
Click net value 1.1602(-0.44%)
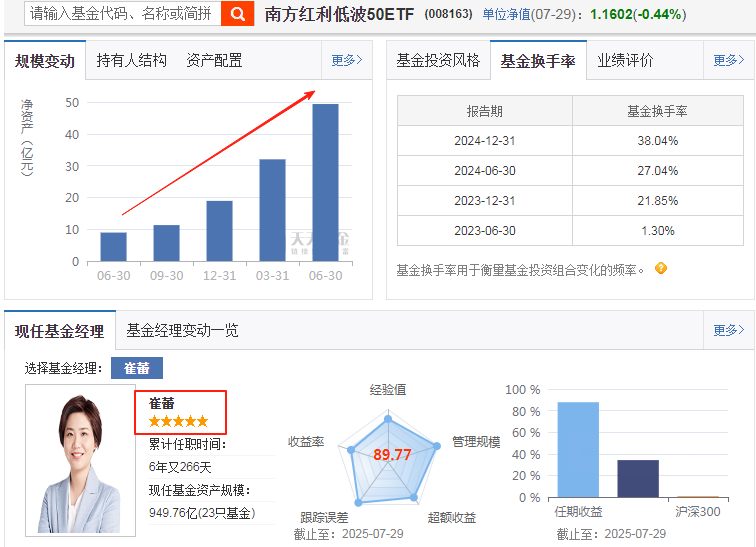coord(638,14)
